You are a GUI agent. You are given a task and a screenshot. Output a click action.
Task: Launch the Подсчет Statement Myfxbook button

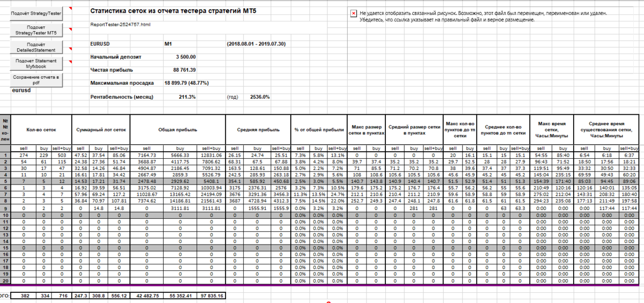click(36, 64)
